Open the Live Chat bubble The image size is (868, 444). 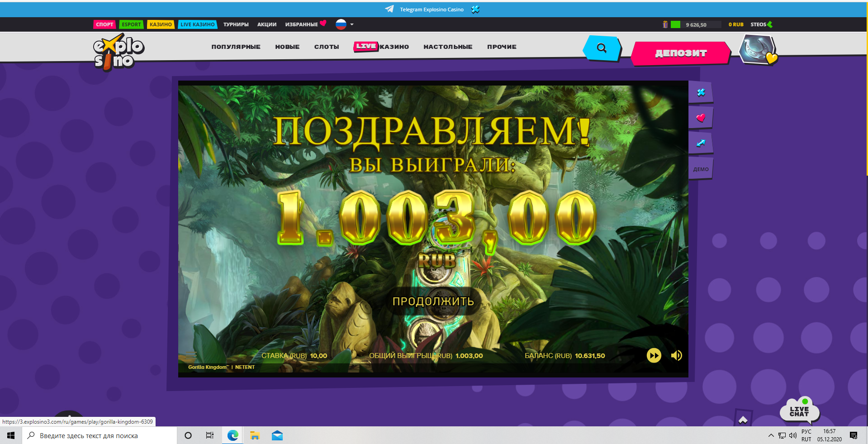(x=799, y=411)
